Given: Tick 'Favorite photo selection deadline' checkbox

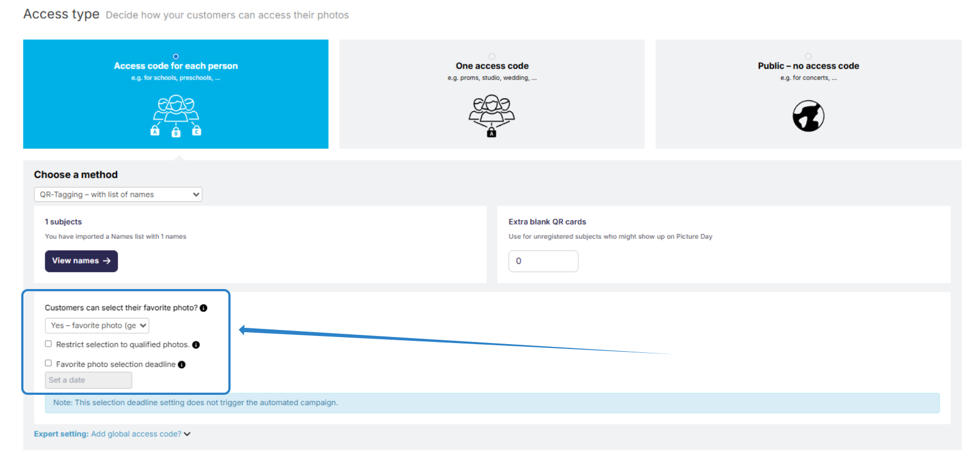Looking at the screenshot, I should coord(49,363).
